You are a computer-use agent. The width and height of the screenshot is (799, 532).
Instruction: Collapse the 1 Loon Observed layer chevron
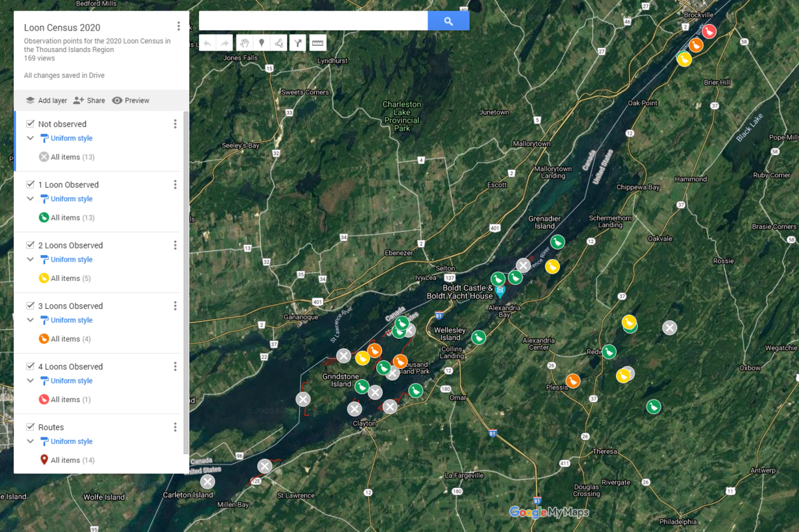pyautogui.click(x=30, y=199)
